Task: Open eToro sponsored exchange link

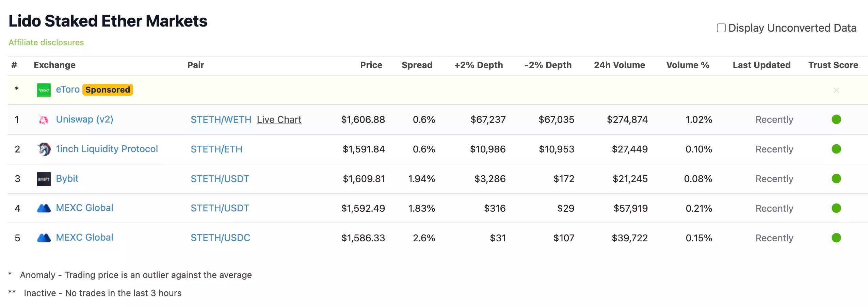Action: click(x=68, y=90)
